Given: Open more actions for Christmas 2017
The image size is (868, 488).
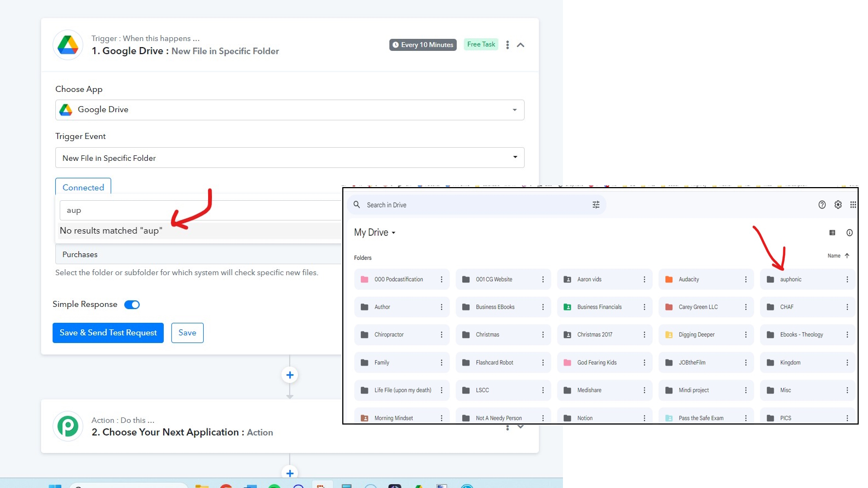Looking at the screenshot, I should [x=644, y=334].
